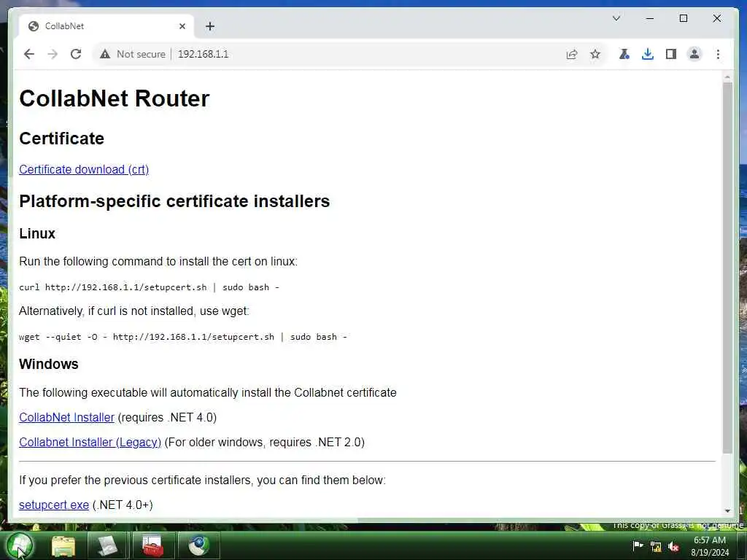Open a new browser tab
747x560 pixels.
(x=210, y=26)
